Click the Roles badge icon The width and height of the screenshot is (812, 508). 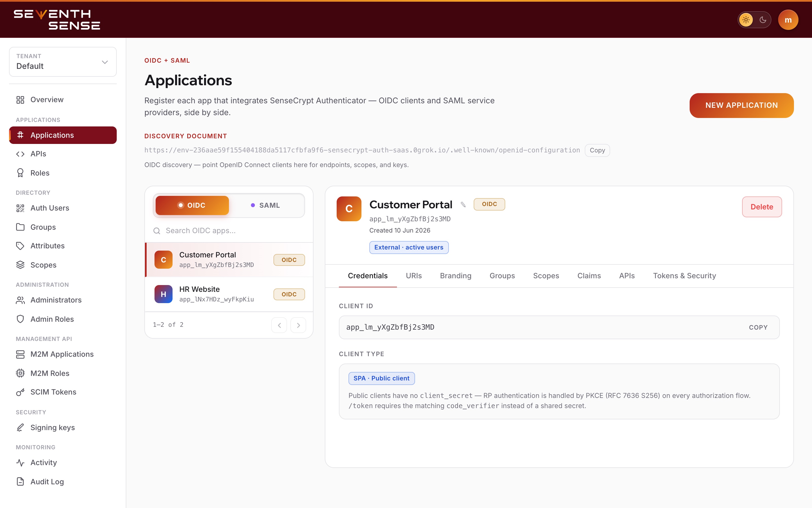click(x=20, y=173)
